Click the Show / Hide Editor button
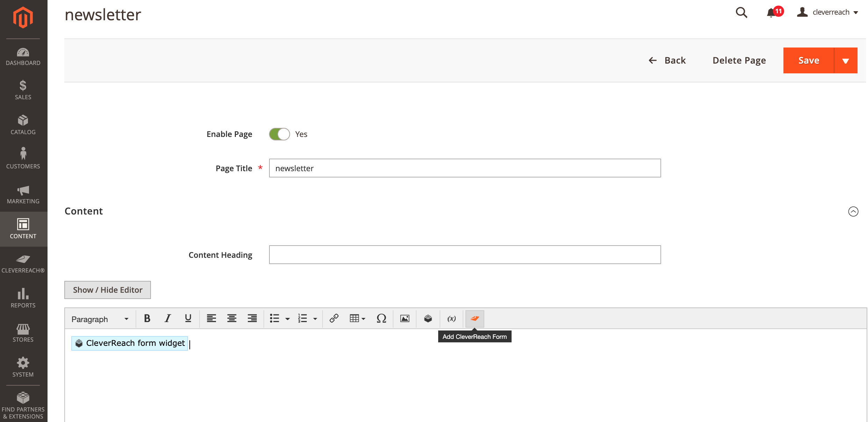The image size is (868, 422). 108,290
